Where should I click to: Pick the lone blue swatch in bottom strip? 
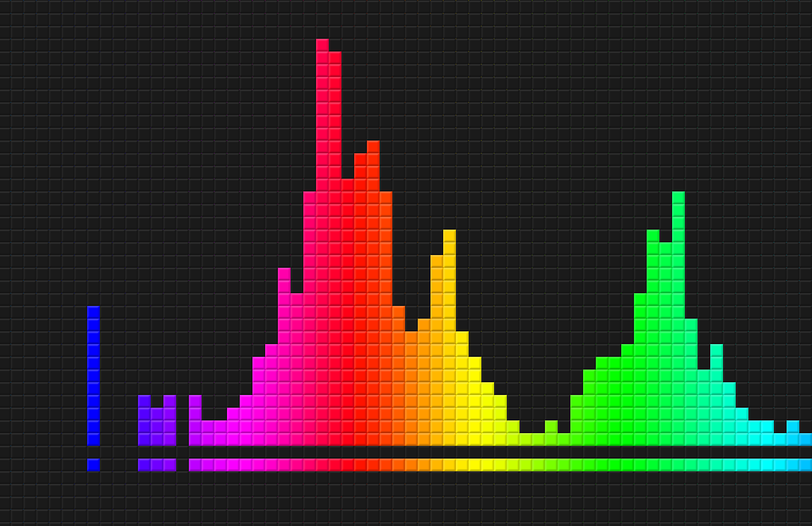coord(93,465)
